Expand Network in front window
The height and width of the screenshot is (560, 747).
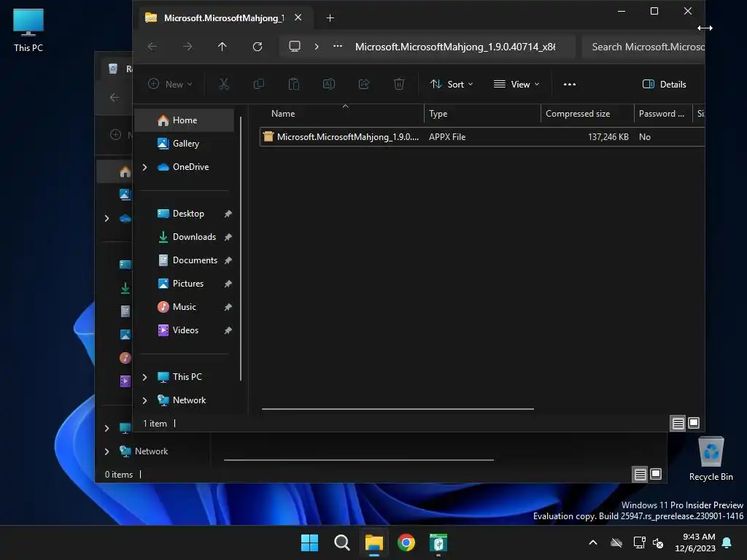click(145, 401)
